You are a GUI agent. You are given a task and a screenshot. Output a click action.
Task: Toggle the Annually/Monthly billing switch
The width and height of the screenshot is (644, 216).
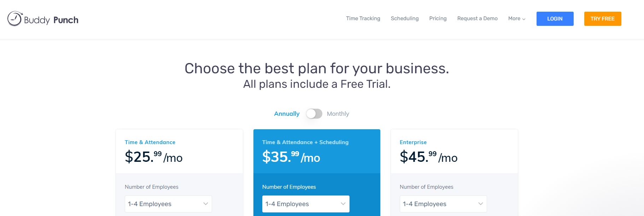[x=314, y=114]
